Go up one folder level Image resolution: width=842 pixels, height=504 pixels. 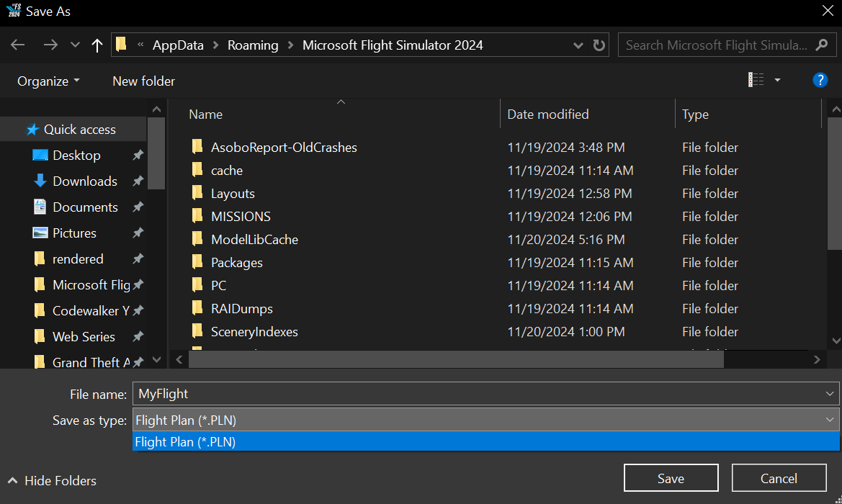point(97,45)
